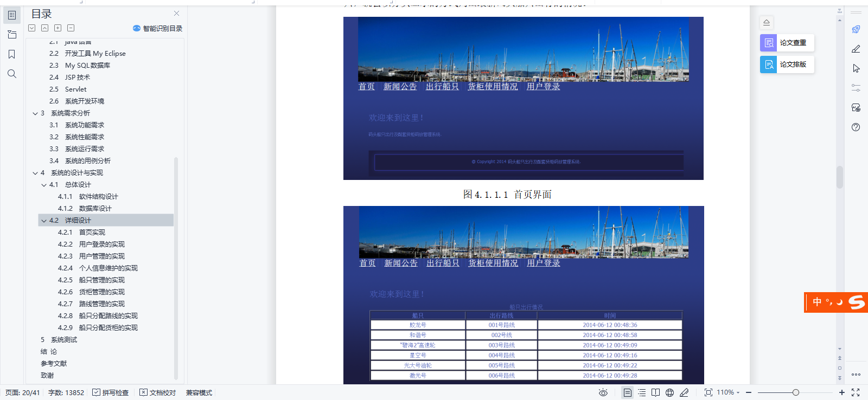Click the search magnifier sidebar icon

12,74
